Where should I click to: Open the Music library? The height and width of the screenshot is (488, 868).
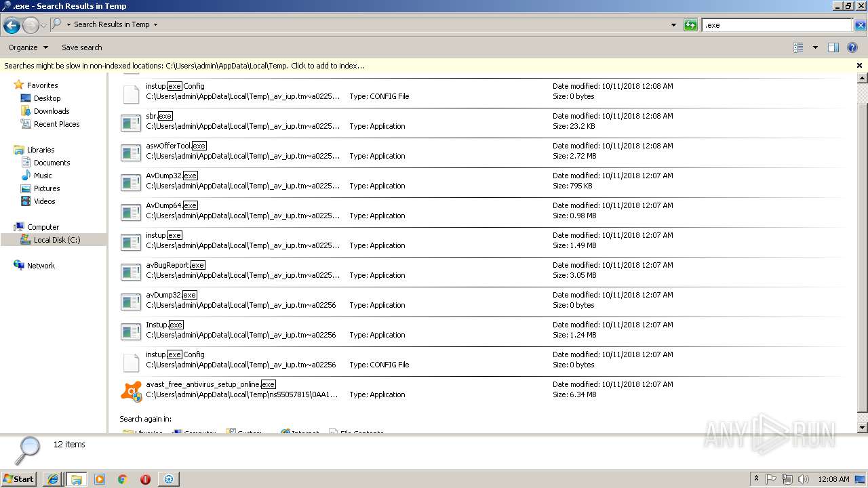43,176
